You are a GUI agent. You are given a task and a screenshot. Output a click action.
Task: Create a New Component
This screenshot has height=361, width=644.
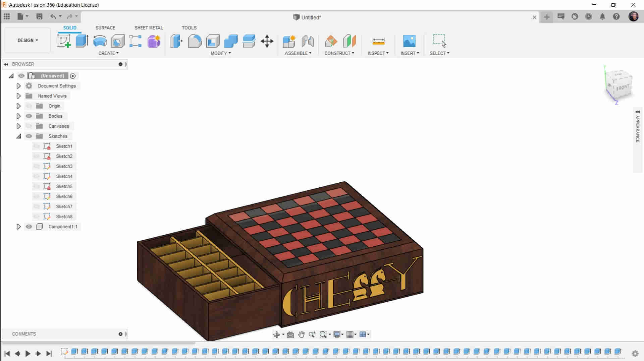(289, 41)
